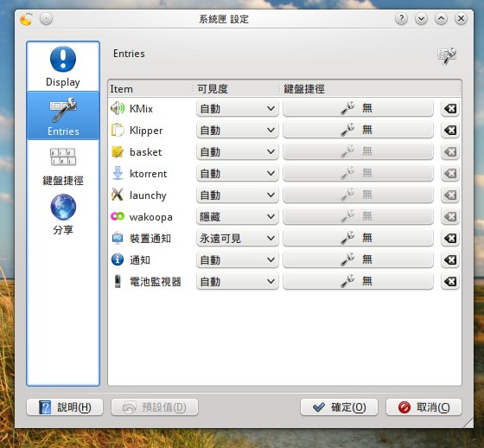Clear the 電池監視器 keyboard shortcut
The height and width of the screenshot is (448, 484).
pos(450,281)
